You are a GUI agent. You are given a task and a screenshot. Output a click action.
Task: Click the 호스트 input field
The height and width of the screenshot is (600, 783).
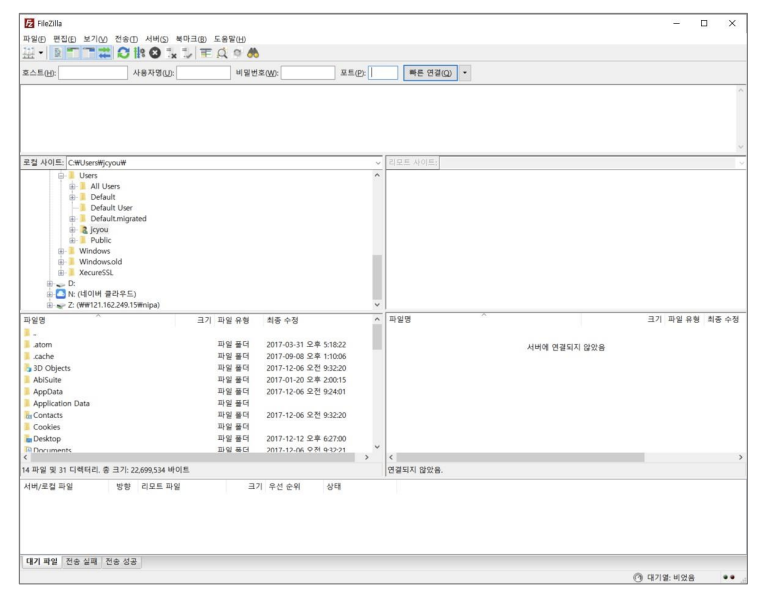(x=93, y=73)
